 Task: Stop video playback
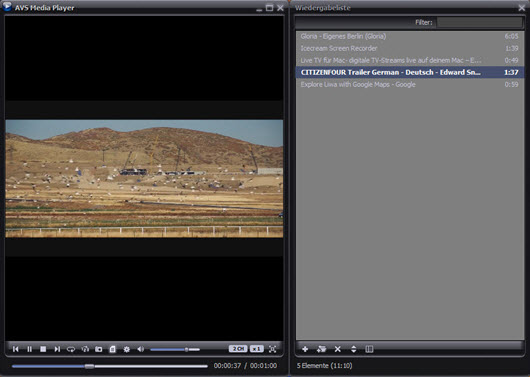pyautogui.click(x=43, y=349)
